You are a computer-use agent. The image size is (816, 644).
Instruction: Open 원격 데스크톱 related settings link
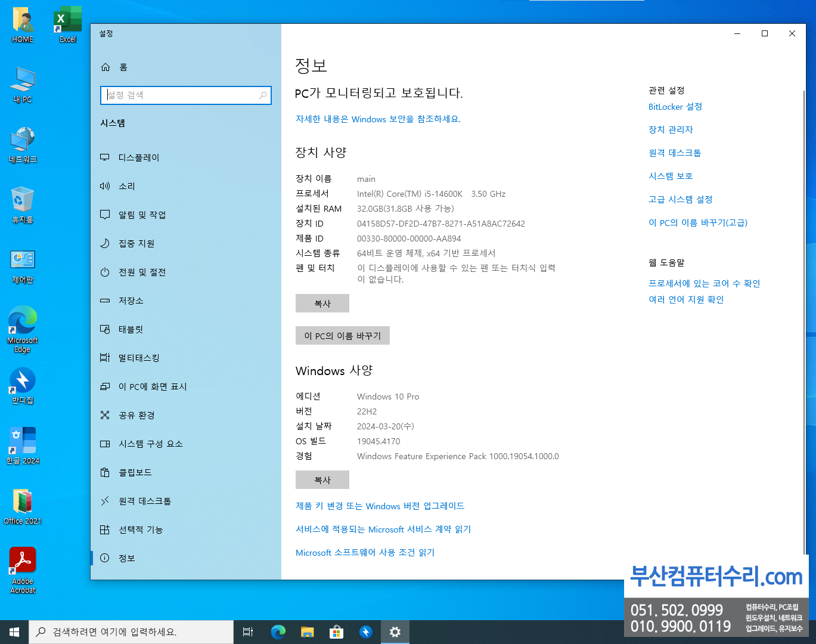click(x=675, y=153)
